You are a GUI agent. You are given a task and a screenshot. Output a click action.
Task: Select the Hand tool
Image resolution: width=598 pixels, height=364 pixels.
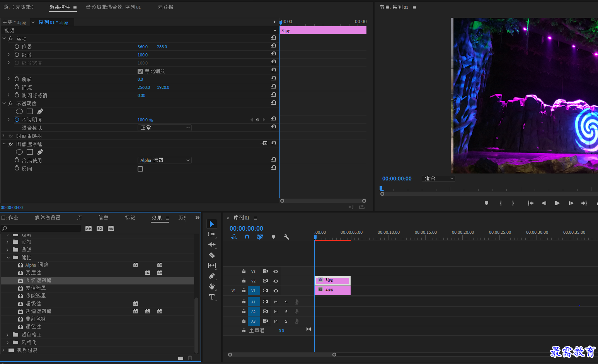(212, 286)
